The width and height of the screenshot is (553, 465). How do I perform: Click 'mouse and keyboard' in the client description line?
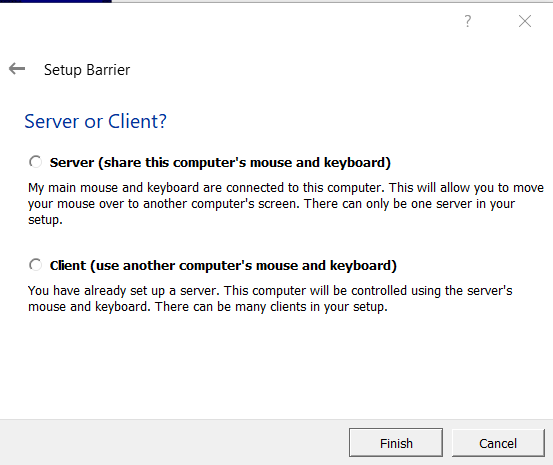coord(87,307)
